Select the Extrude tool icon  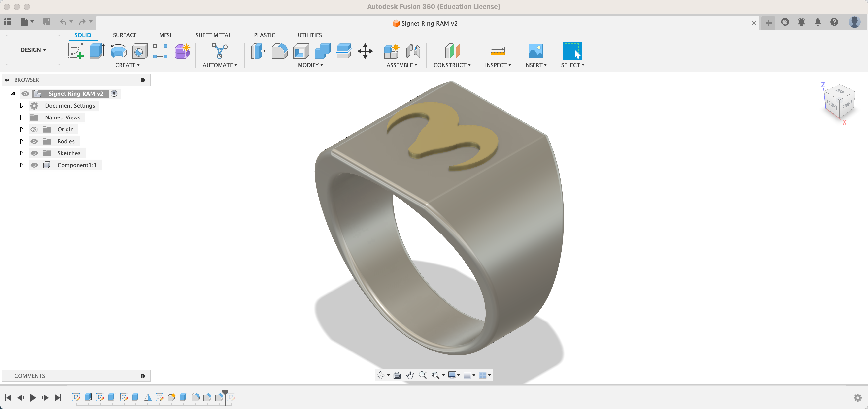pyautogui.click(x=97, y=51)
